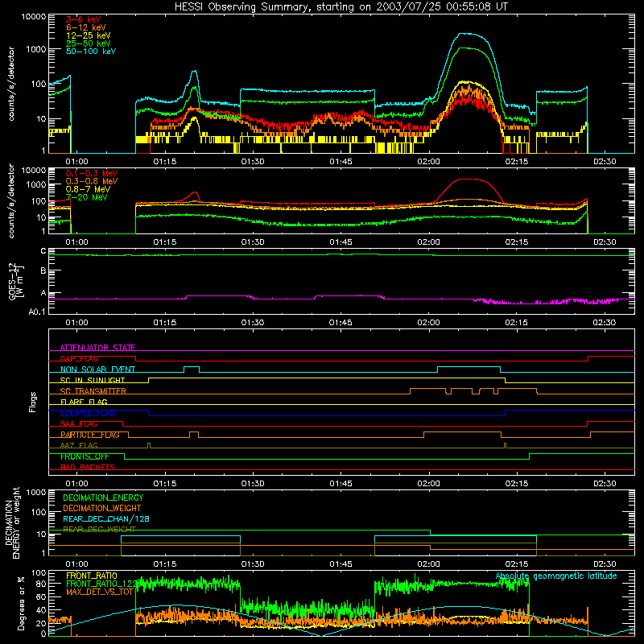Click the C level label on GOES axis

click(43, 251)
